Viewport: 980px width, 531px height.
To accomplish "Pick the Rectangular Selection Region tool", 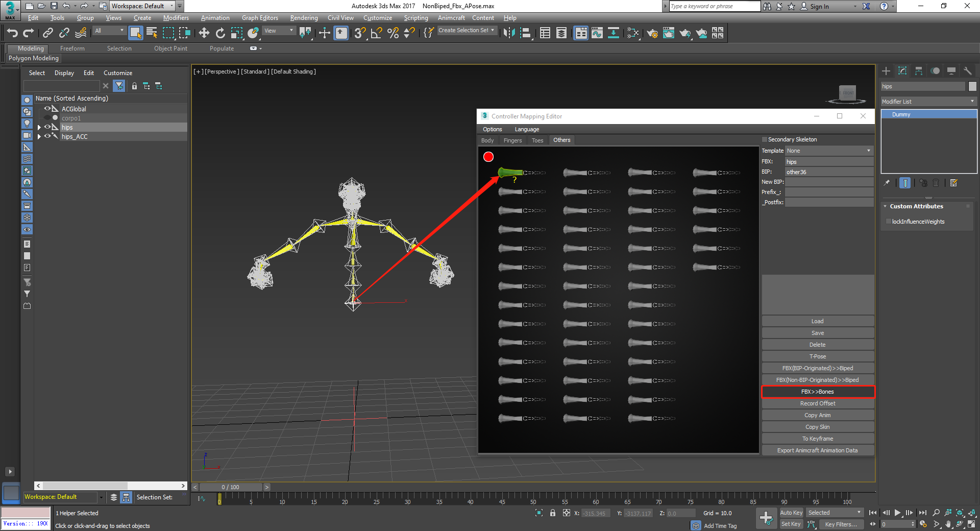I will [x=168, y=33].
